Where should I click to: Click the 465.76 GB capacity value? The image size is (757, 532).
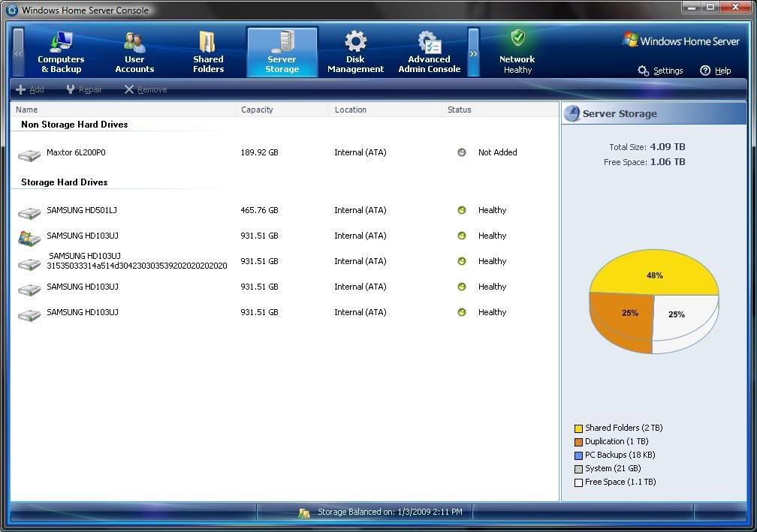[259, 210]
